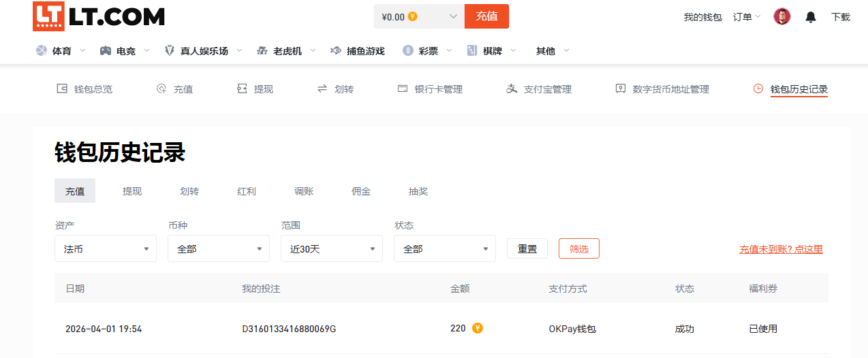Click the LT.COM logo

coord(99,16)
